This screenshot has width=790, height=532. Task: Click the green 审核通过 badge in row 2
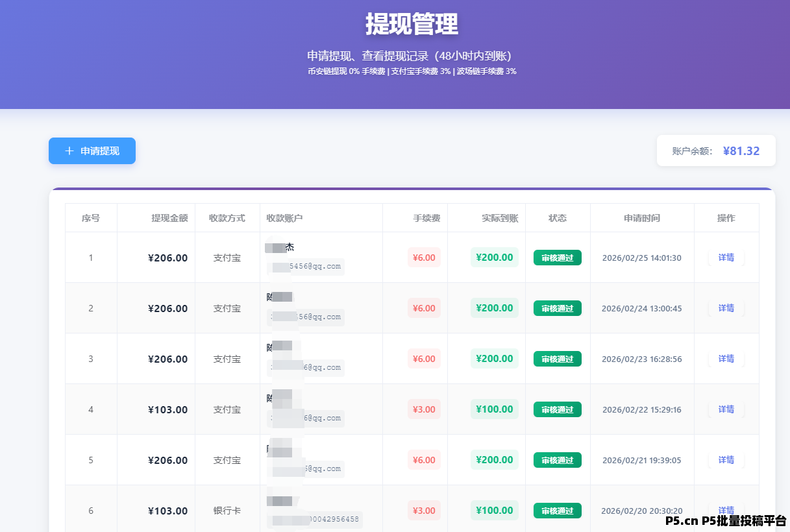pyautogui.click(x=557, y=308)
